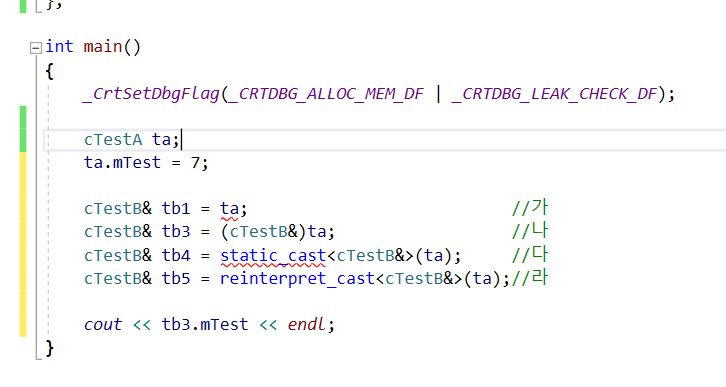Click the (cTestB&) C-style cast on tb3 line

(x=263, y=232)
